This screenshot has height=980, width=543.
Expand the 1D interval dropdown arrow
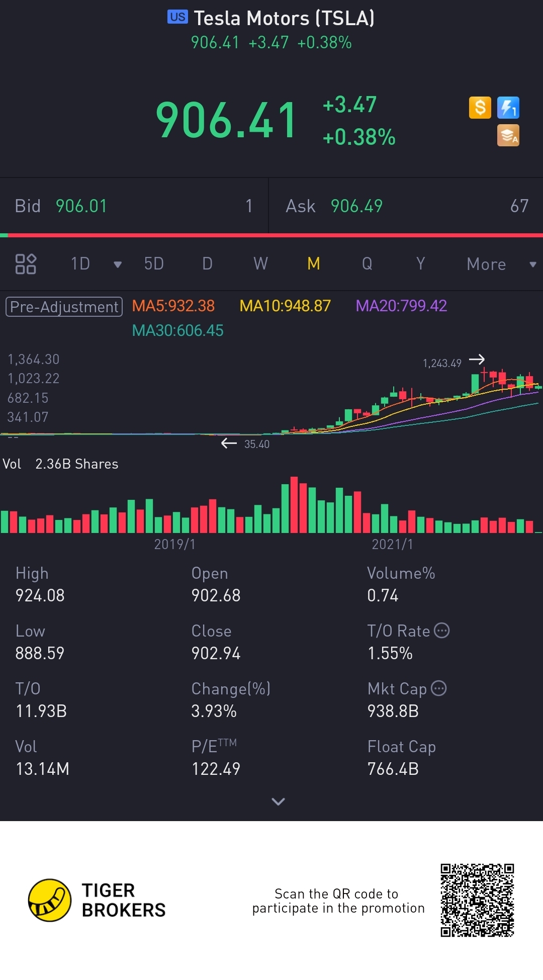[118, 264]
